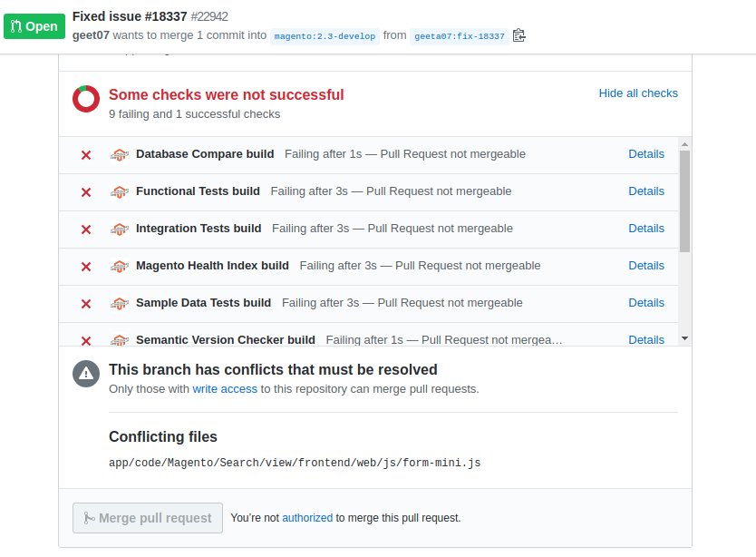Click the green Open pull request badge

pos(34,26)
